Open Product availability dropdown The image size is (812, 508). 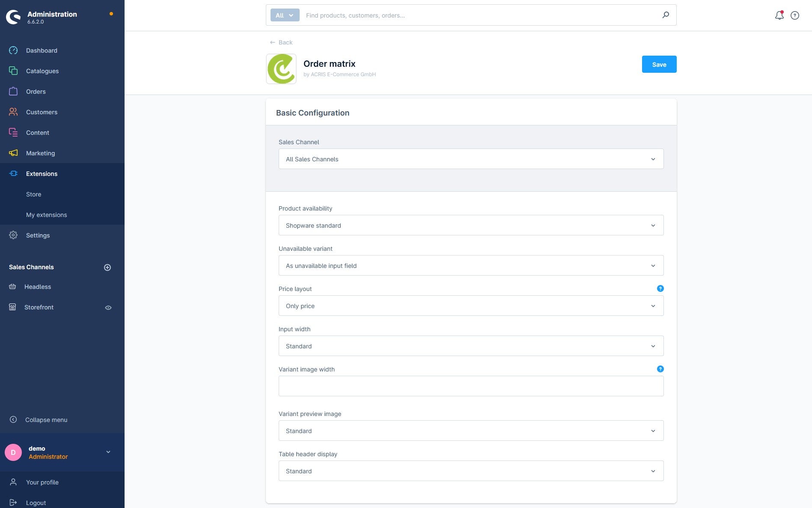471,225
